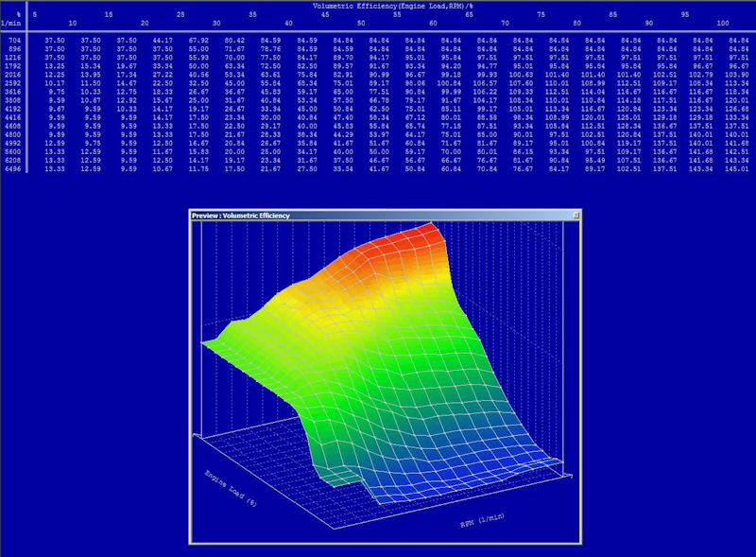
Task: Click the 5% engine load column header
Action: [35, 15]
